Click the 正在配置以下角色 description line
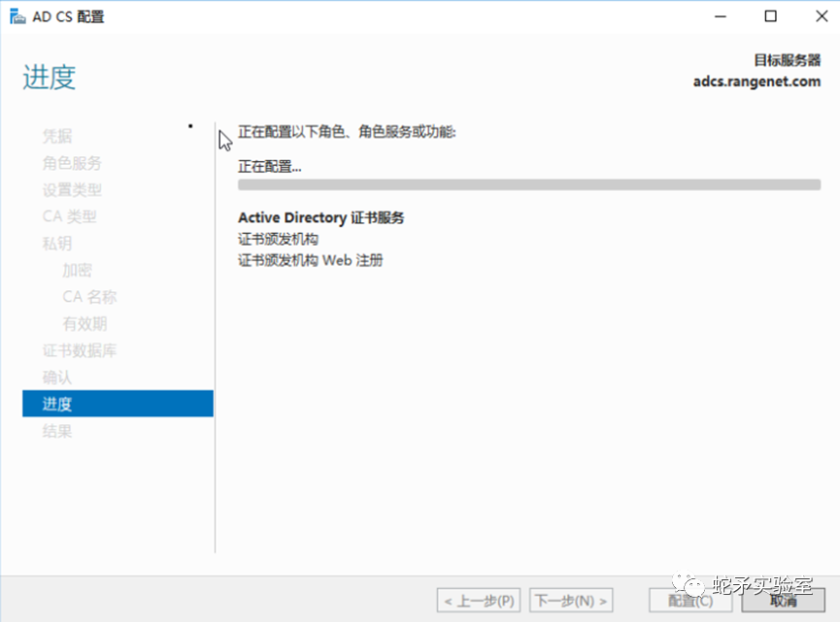The width and height of the screenshot is (840, 622). click(347, 132)
